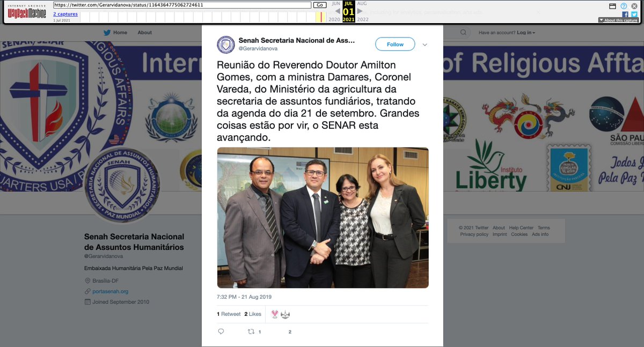Click the profile name in left sidebar
This screenshot has height=347, width=644.
click(134, 242)
